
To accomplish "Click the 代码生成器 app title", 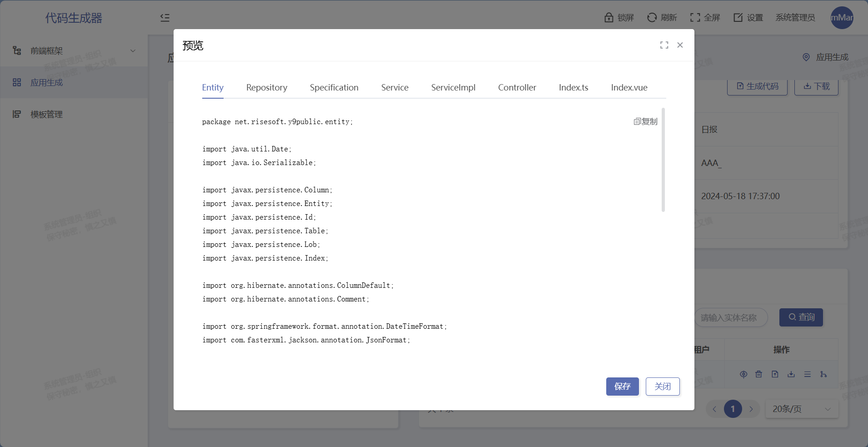I will click(x=74, y=18).
